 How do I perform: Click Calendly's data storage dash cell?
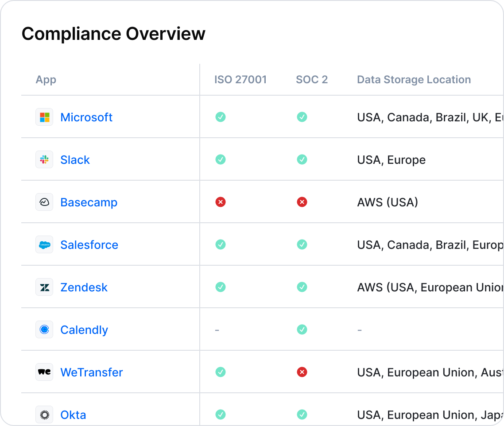coord(360,330)
